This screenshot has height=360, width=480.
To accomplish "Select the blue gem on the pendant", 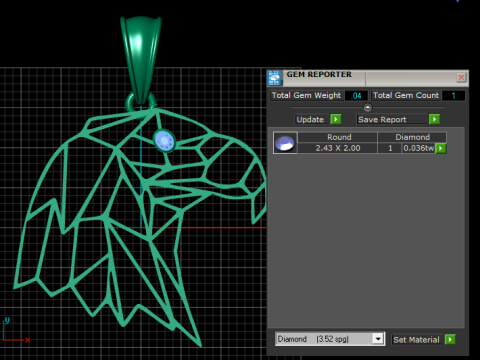I will [x=164, y=140].
